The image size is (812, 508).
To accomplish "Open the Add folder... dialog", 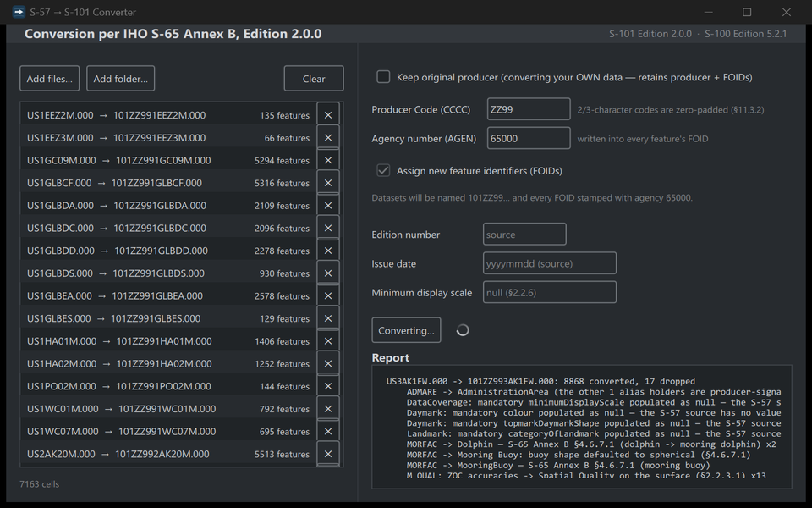I will [x=121, y=79].
